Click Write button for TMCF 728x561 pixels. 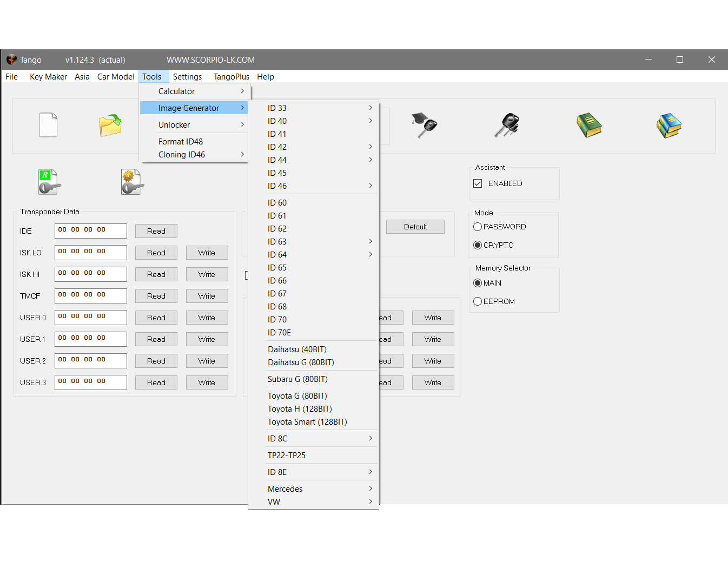(207, 296)
